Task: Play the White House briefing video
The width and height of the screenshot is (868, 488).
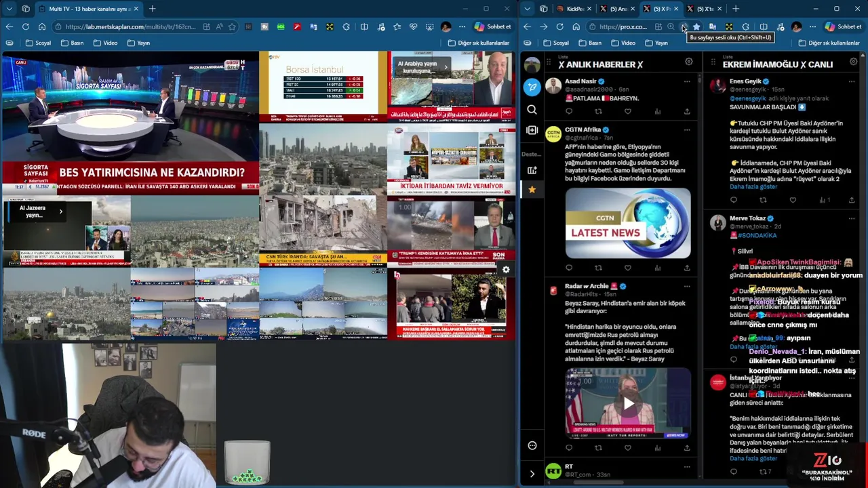Action: [628, 404]
